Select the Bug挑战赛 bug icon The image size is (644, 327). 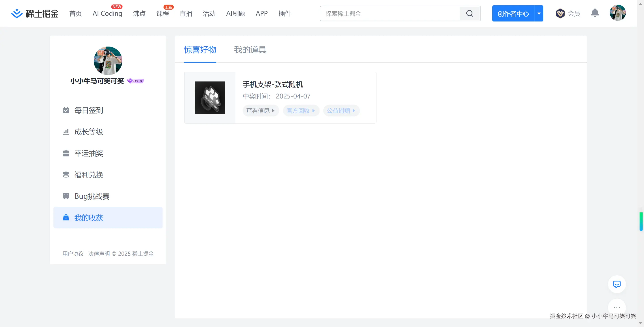66,196
